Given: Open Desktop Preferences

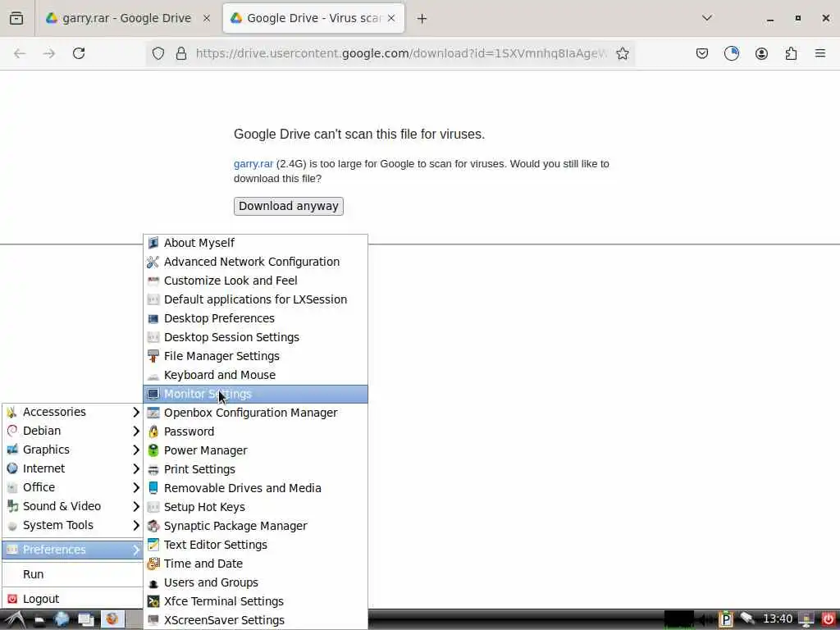Looking at the screenshot, I should 255,318.
